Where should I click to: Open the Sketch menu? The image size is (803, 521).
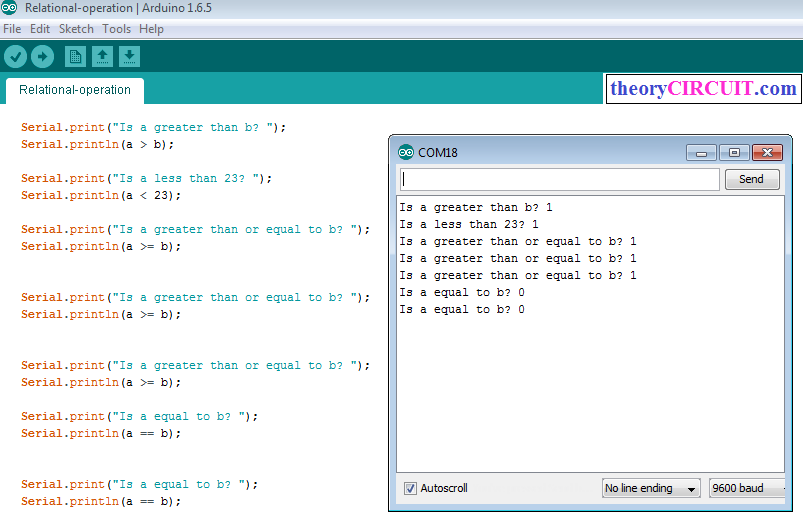click(x=76, y=29)
